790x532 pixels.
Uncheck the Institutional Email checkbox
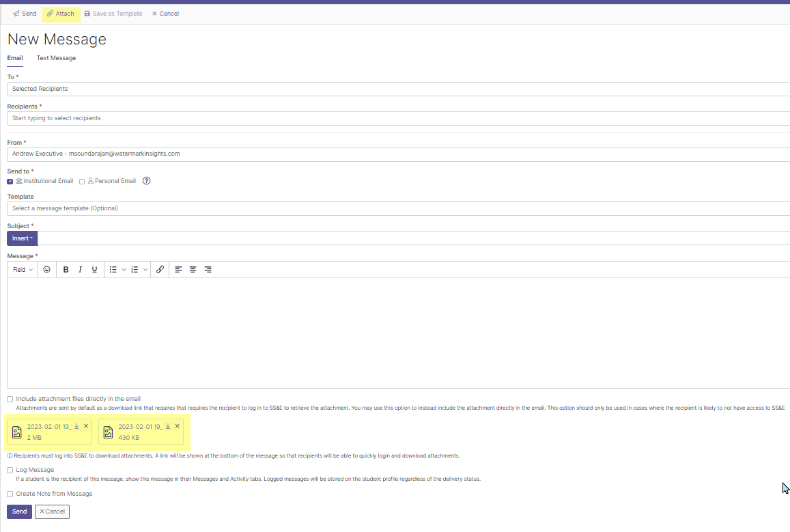tap(10, 182)
